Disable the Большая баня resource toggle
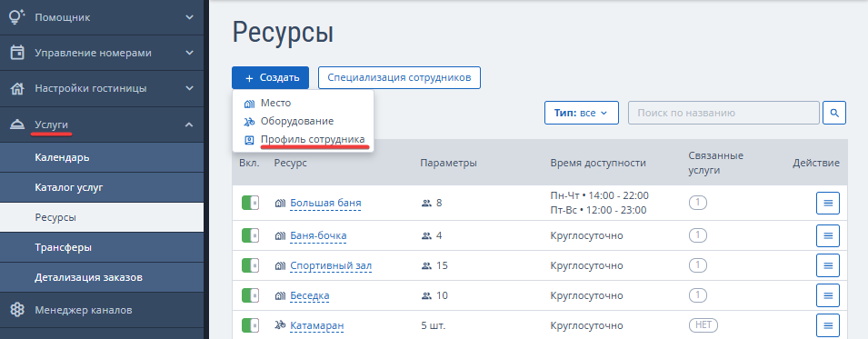This screenshot has width=868, height=339. pyautogui.click(x=250, y=203)
